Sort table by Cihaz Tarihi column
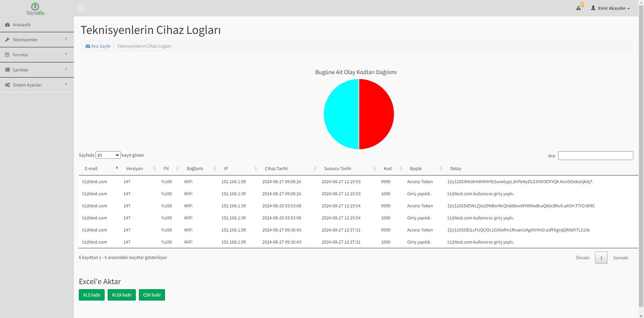 click(x=276, y=169)
